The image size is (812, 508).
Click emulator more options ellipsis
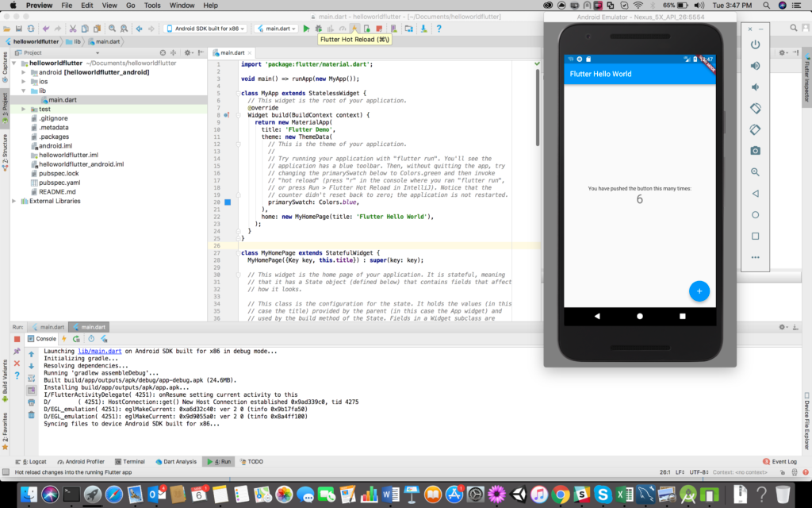[x=755, y=257]
